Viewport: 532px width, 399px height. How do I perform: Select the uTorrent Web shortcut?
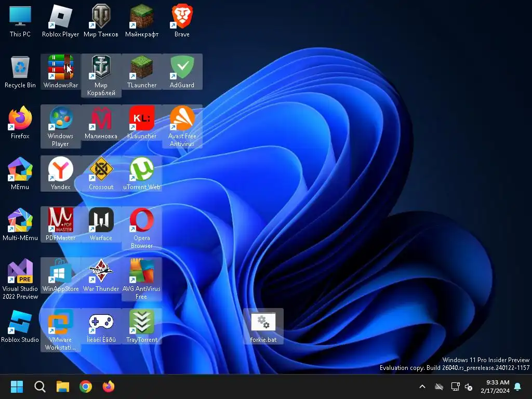[141, 174]
